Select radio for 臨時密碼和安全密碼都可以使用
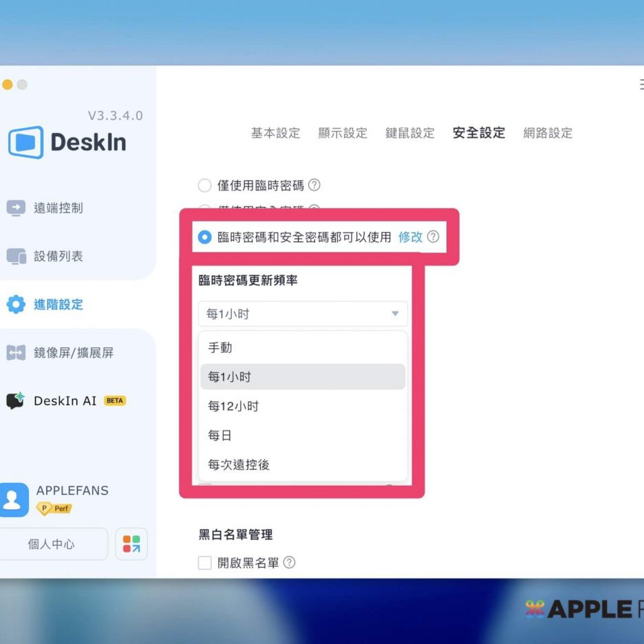Viewport: 644px width, 644px height. pyautogui.click(x=204, y=237)
